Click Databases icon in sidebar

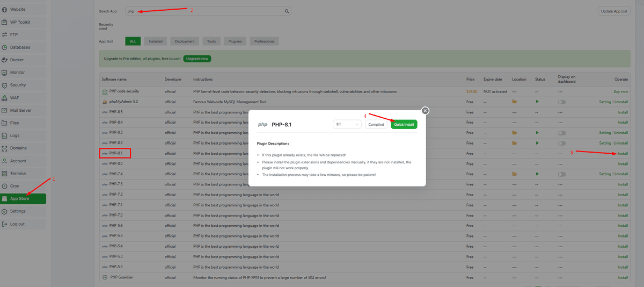click(x=5, y=47)
